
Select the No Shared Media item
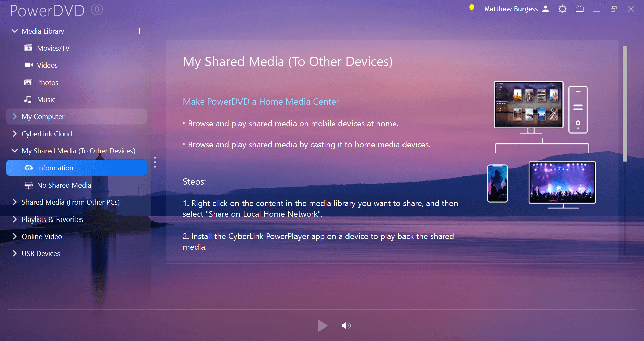(x=76, y=185)
